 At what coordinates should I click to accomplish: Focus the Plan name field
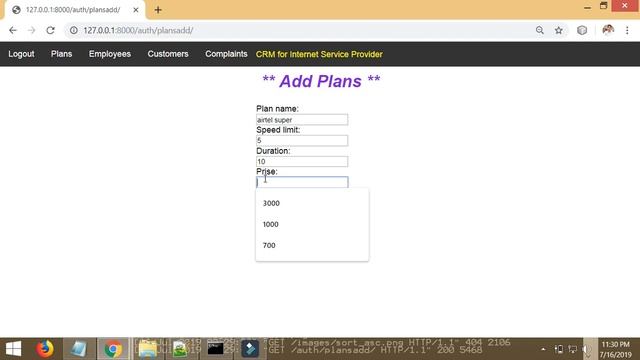coord(302,120)
